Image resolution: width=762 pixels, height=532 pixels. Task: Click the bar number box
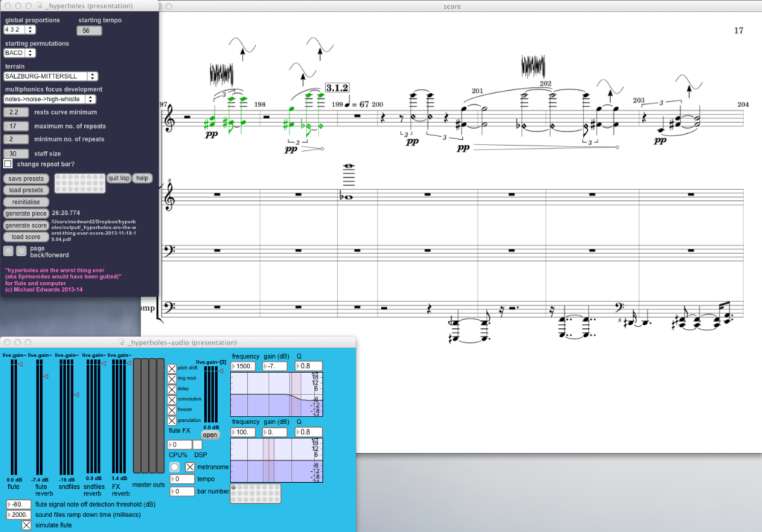[x=182, y=492]
